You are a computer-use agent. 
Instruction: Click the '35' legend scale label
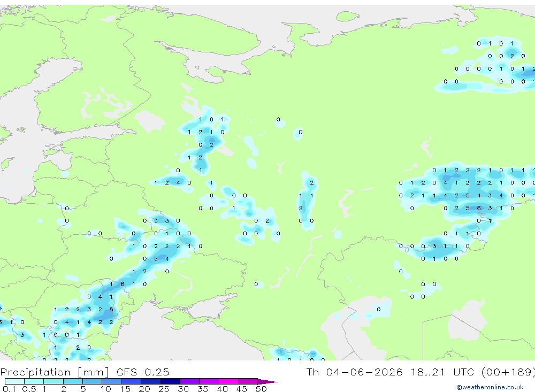[203, 389]
